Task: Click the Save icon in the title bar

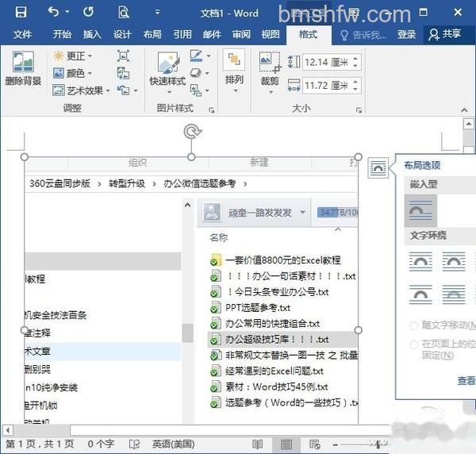Action: pos(21,12)
